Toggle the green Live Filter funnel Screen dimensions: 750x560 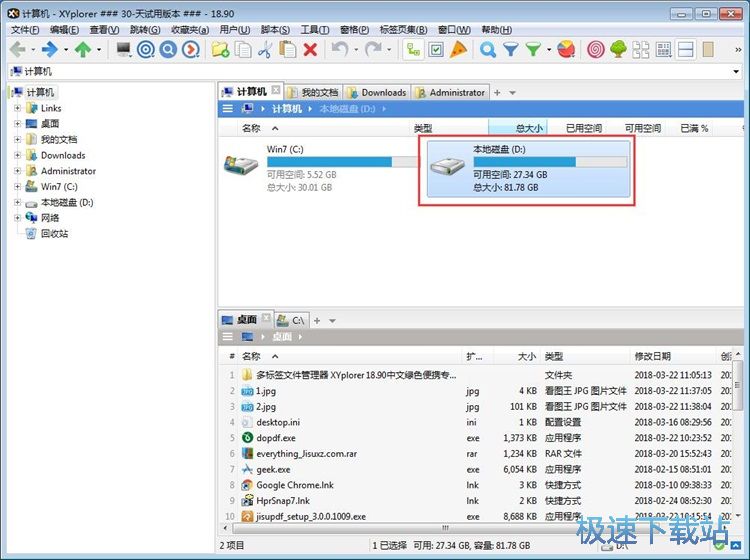(533, 49)
